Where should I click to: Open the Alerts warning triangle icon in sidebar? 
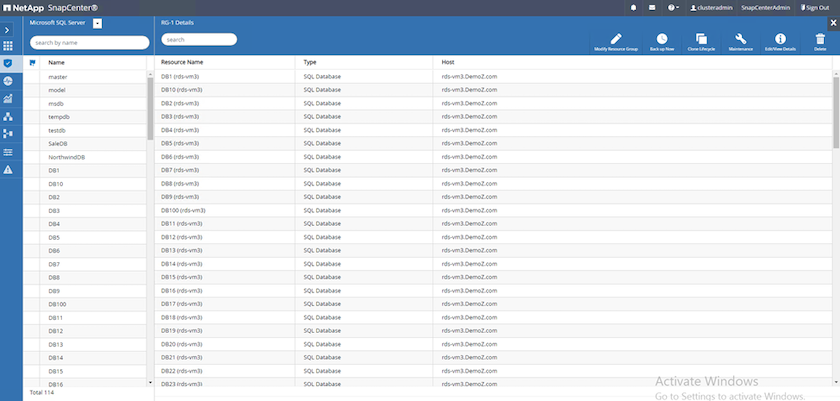pyautogui.click(x=8, y=170)
